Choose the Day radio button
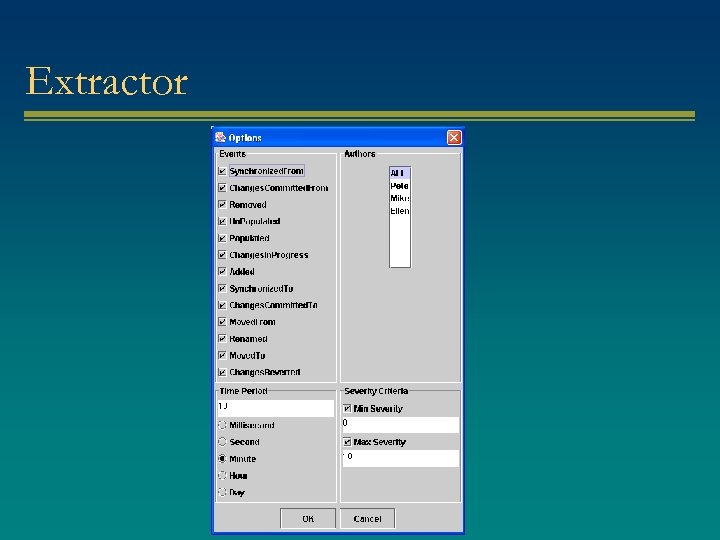This screenshot has width=720, height=540. point(222,492)
